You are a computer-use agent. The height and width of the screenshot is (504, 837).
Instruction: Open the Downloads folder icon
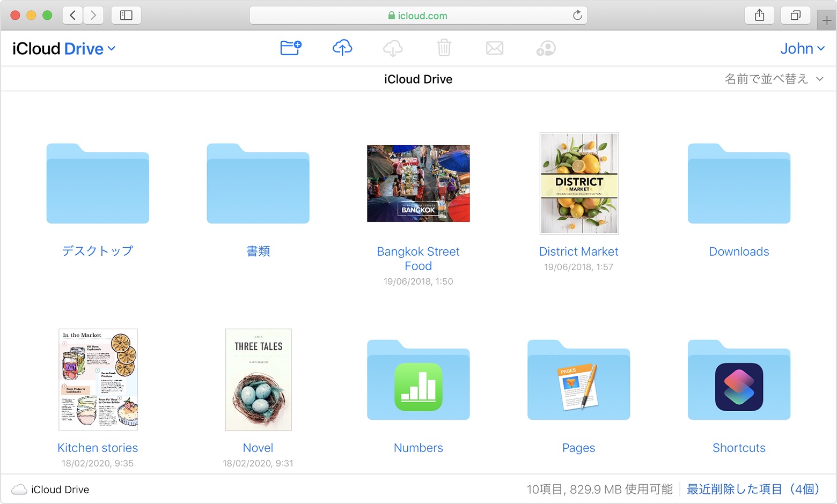[x=739, y=183]
